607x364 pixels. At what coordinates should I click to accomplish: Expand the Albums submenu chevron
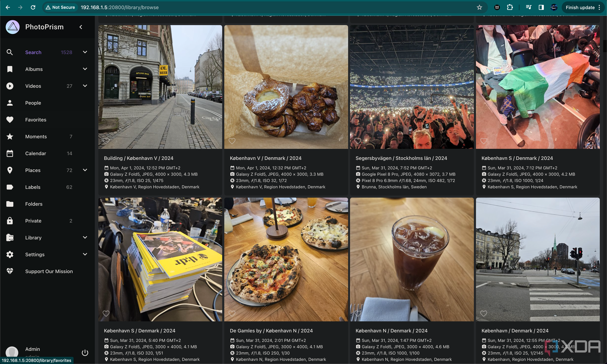85,69
